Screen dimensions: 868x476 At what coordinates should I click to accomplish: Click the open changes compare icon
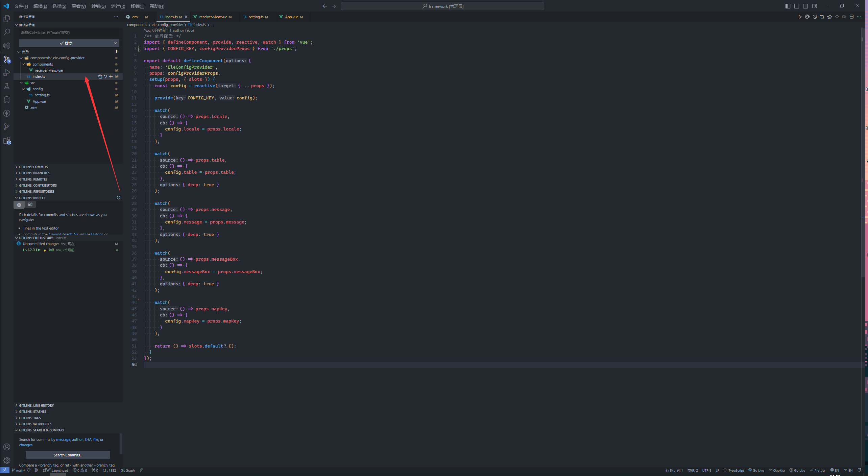click(x=822, y=17)
